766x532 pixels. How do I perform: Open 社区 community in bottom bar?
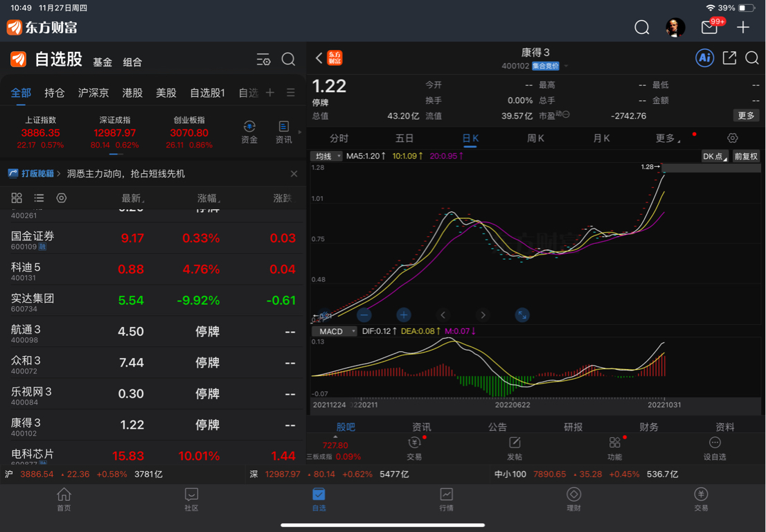[191, 499]
